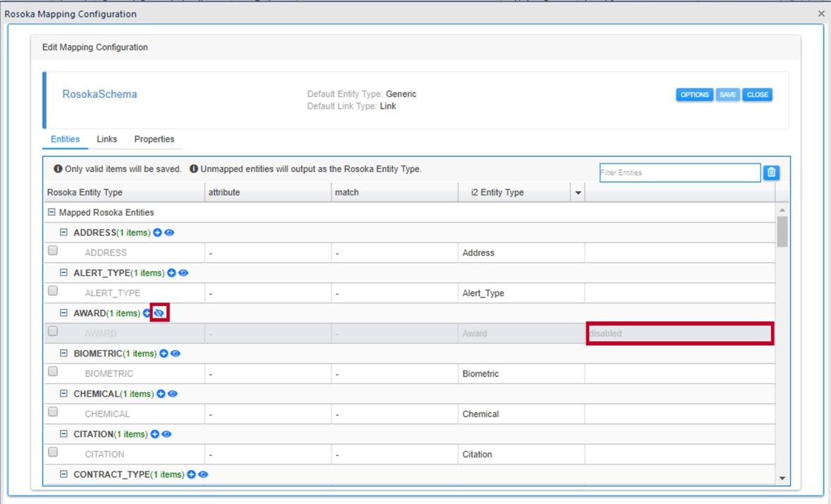The height and width of the screenshot is (504, 831).
Task: Check the ALERT_TYPE row checkbox
Action: coord(53,292)
